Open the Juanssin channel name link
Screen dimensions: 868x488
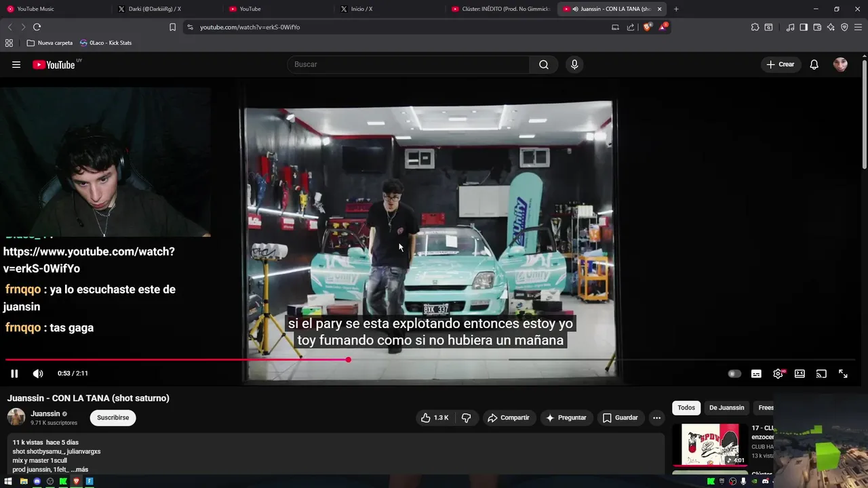(x=45, y=413)
